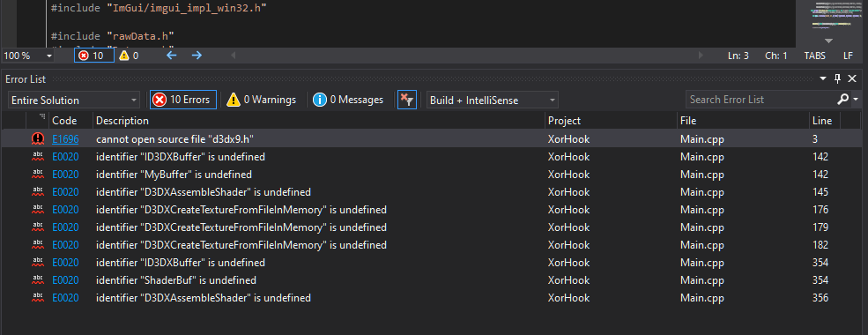
Task: Click the #include "rawData.h" code line
Action: [113, 36]
